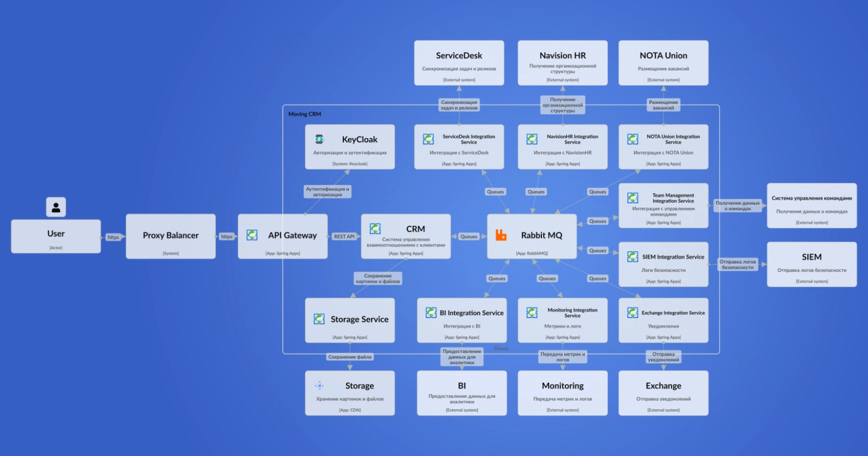The width and height of the screenshot is (868, 456).
Task: Click Queues label toward SIEM Integration Service
Action: pos(598,251)
